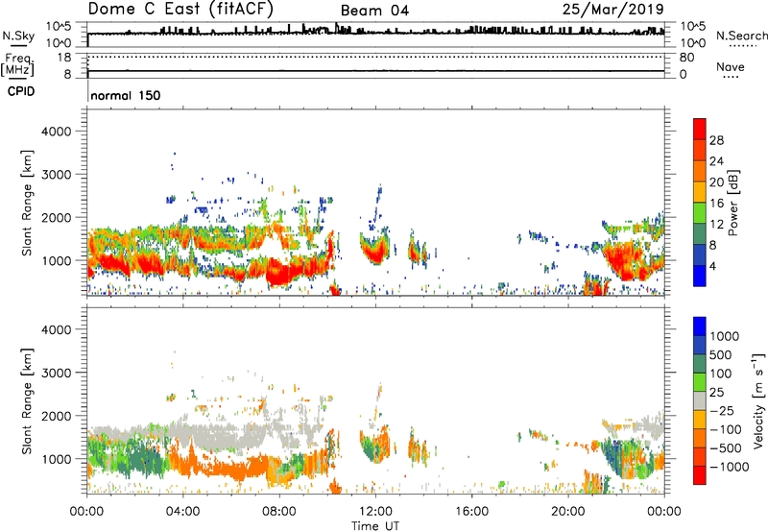Click the green 12 dB power swatch
Viewport: 768px width, 532px height.
[x=700, y=213]
